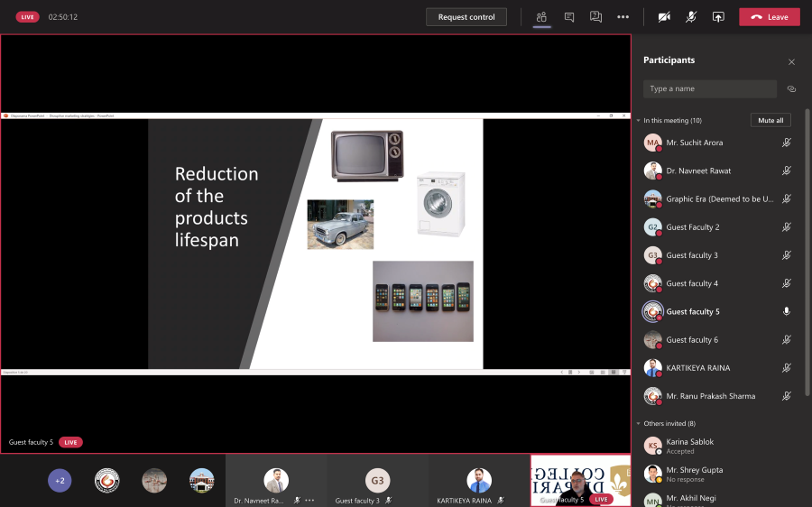812x507 pixels.
Task: Open the More actions ellipsis menu
Action: 623,17
